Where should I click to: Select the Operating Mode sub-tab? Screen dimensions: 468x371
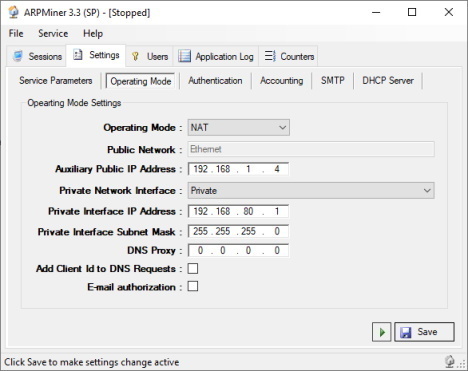[x=140, y=81]
